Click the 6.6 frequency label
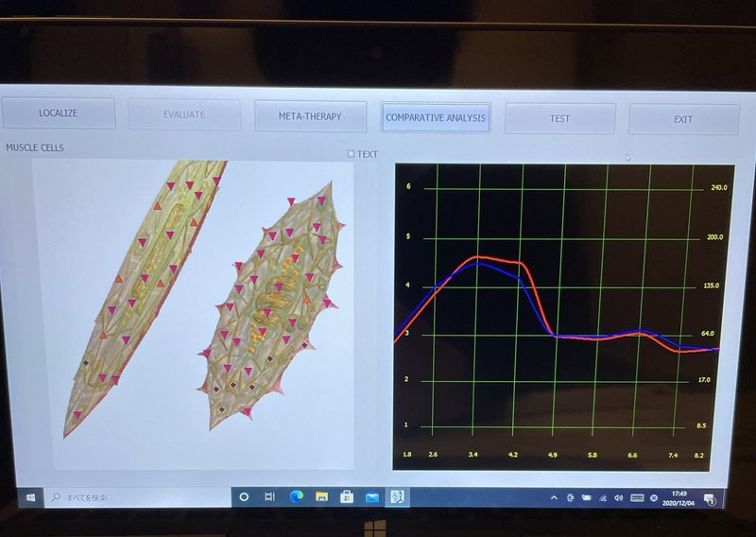 [632, 456]
